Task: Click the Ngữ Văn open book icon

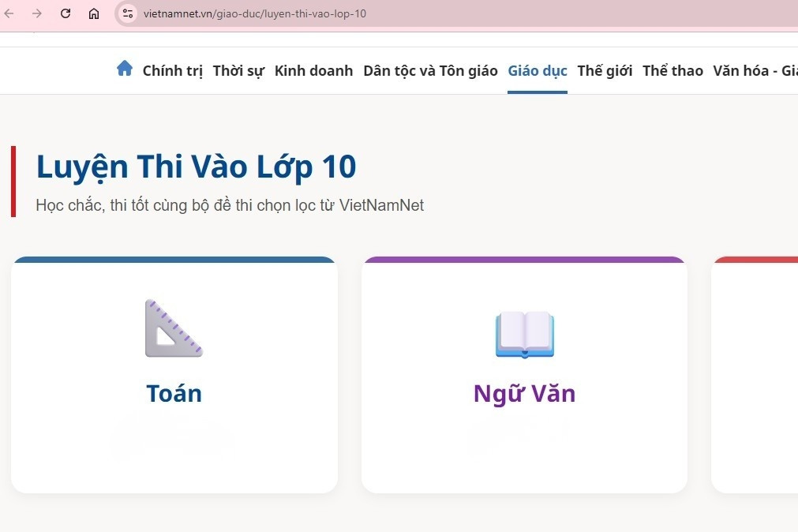Action: pos(524,334)
